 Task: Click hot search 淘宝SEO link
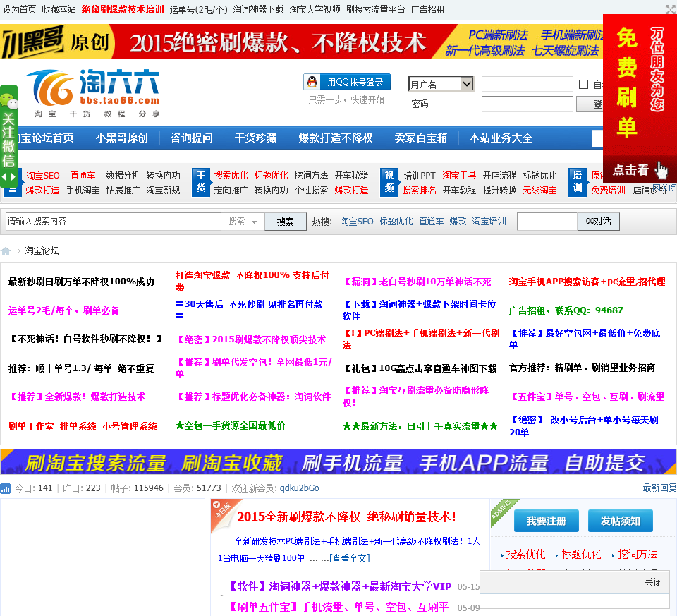point(357,221)
